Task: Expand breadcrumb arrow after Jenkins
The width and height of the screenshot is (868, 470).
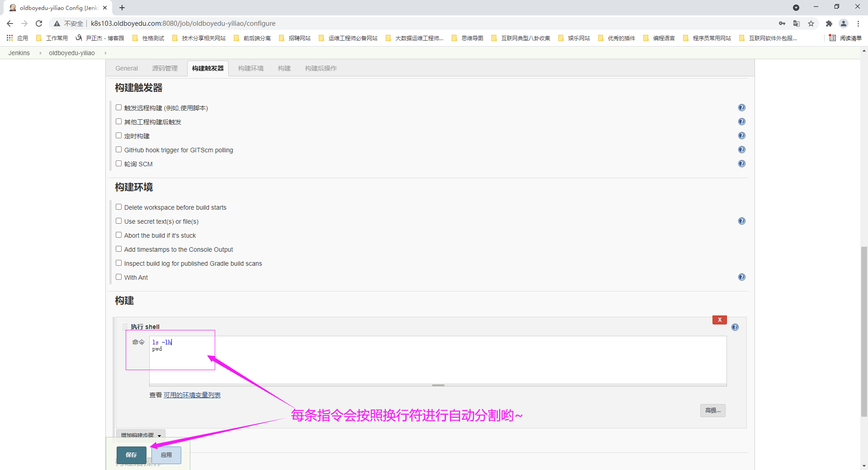Action: (40, 53)
